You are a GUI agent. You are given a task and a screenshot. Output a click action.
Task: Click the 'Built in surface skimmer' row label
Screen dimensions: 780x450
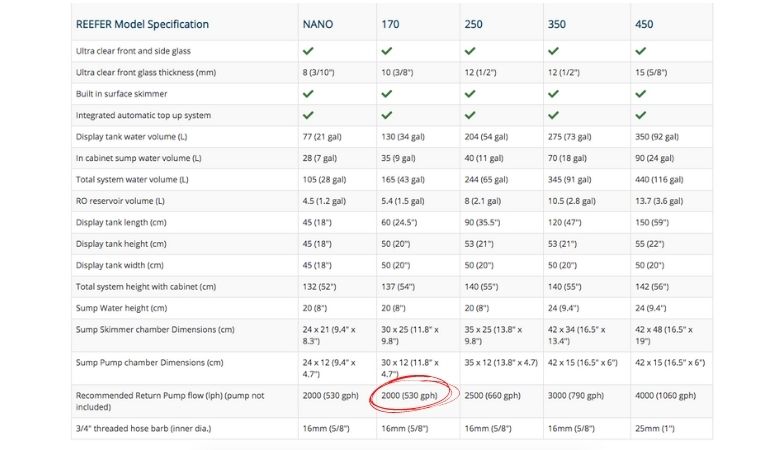point(121,93)
